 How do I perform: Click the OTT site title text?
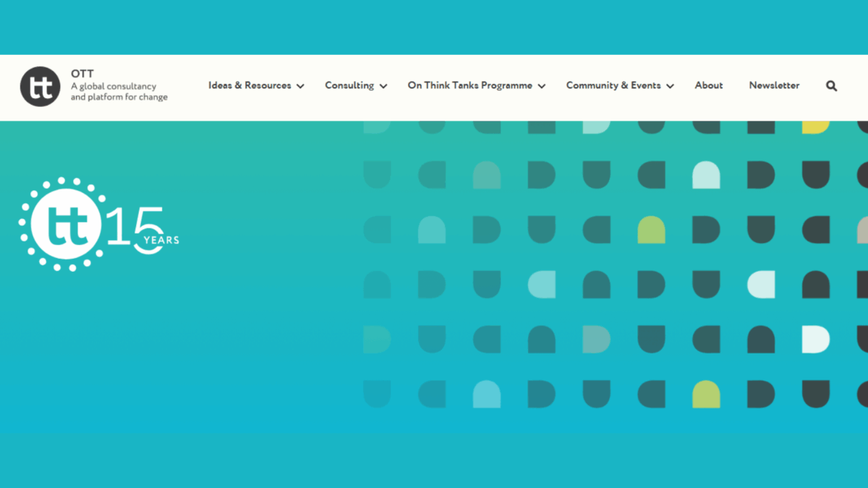point(82,74)
